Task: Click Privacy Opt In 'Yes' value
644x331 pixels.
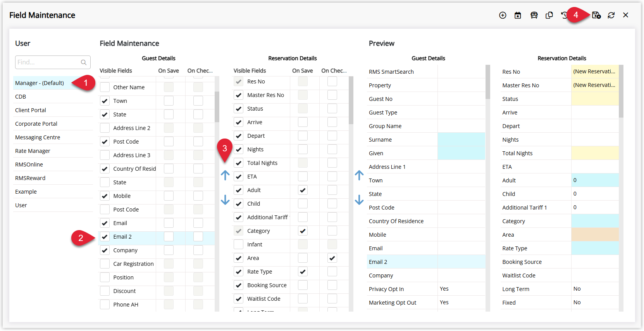Action: 444,289
